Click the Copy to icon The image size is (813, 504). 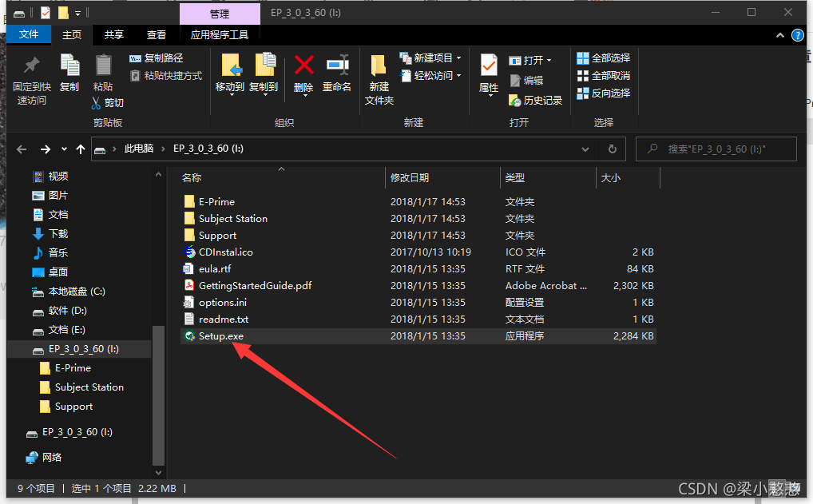[x=265, y=65]
